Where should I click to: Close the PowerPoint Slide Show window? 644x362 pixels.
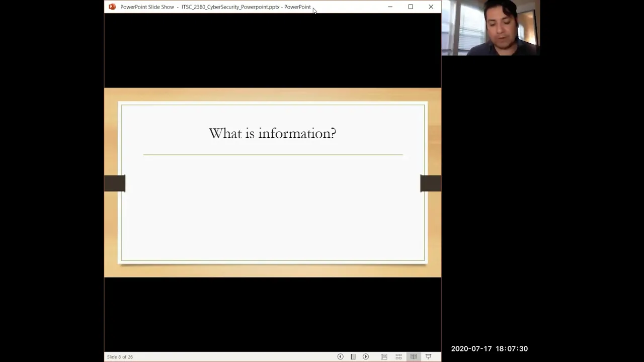[x=431, y=7]
